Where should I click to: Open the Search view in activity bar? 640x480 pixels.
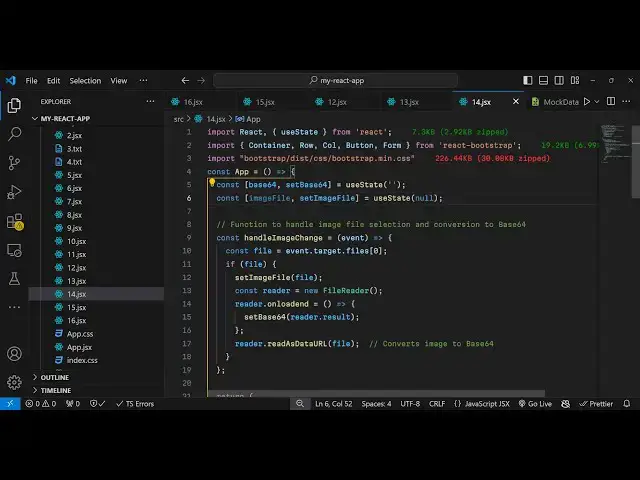click(x=14, y=133)
